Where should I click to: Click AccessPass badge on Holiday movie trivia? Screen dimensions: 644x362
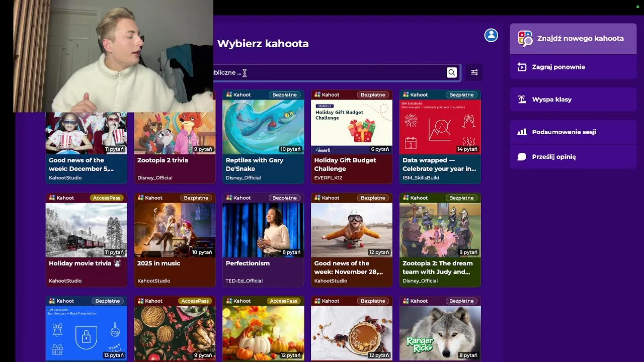pos(107,198)
